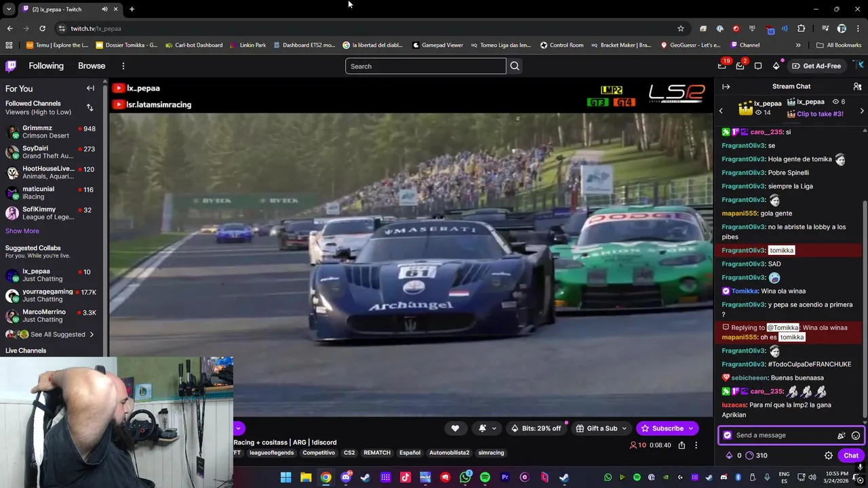This screenshot has height=488, width=868.
Task: Open the Whispers icon in top bar
Action: (x=758, y=66)
